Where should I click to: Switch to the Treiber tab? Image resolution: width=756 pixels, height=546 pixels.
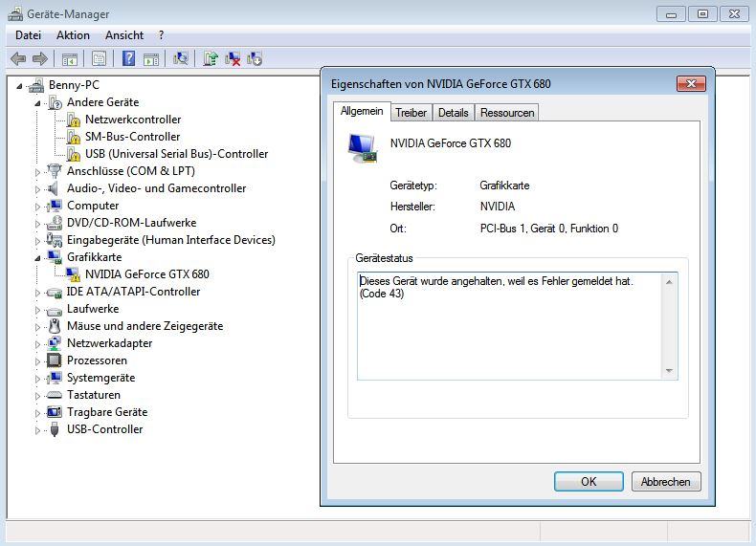[x=411, y=112]
